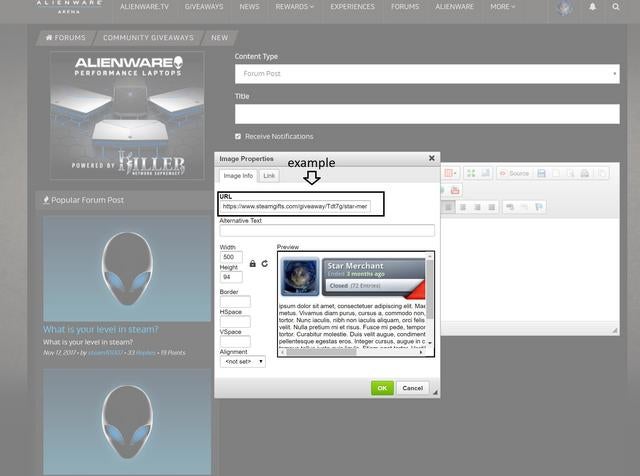
Task: Open the Alienware.TV menu item
Action: (x=144, y=7)
